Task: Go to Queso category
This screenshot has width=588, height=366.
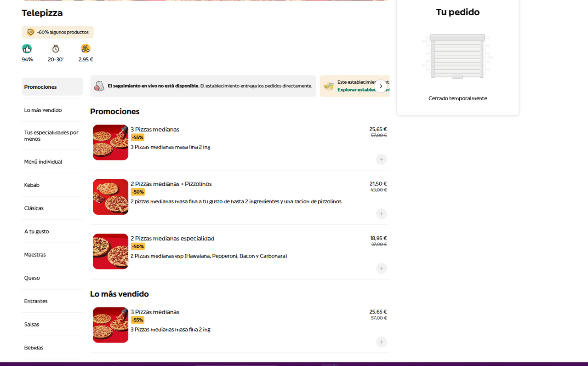Action: click(x=52, y=278)
